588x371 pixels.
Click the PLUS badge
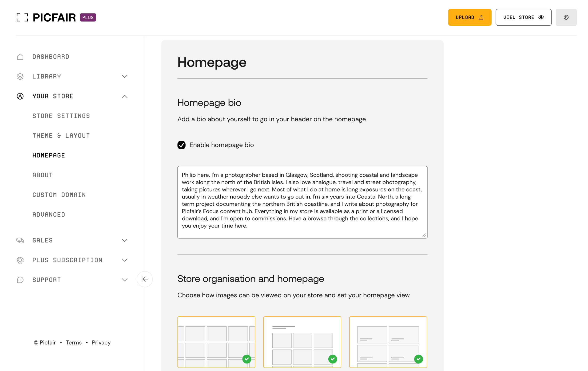88,17
